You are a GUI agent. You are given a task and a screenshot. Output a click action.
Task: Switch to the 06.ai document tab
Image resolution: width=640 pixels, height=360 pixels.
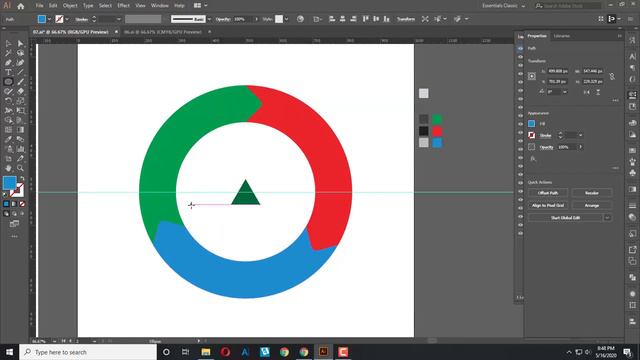162,32
